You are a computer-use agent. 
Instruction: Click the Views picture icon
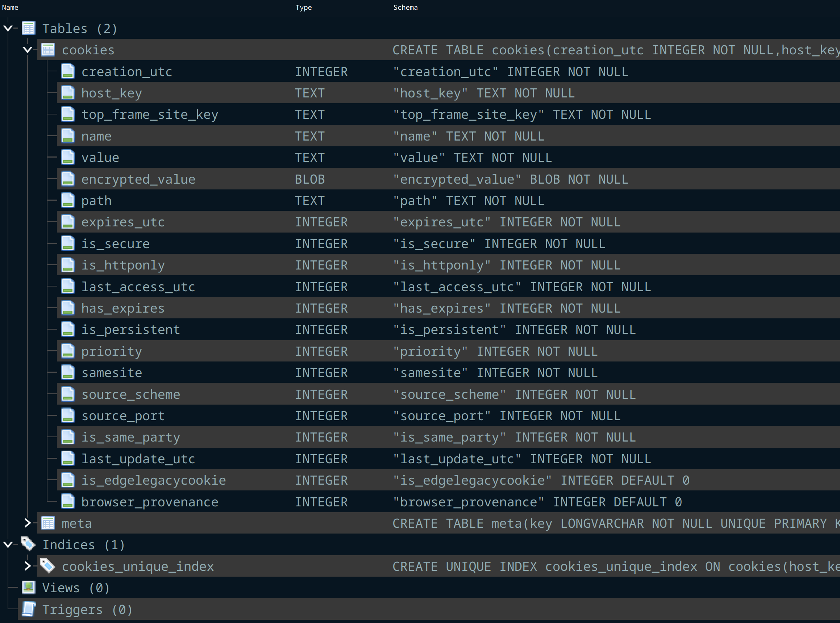28,588
